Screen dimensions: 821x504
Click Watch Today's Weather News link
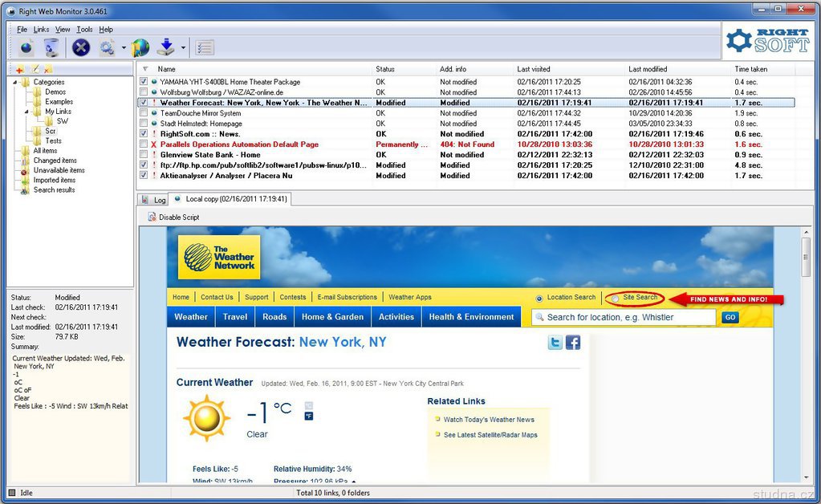[x=489, y=420]
